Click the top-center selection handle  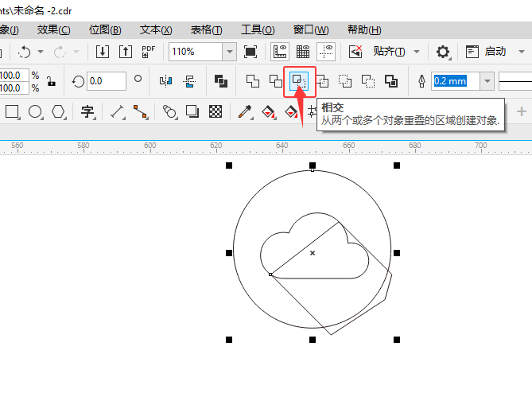tap(313, 165)
